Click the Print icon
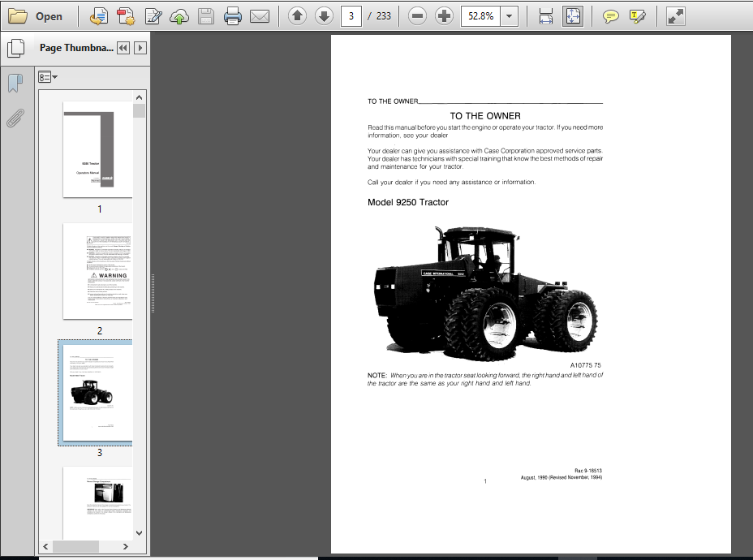 (233, 16)
